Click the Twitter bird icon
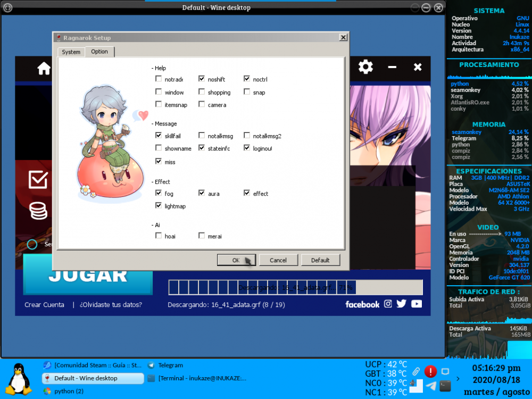Image resolution: width=532 pixels, height=399 pixels. coord(401,304)
